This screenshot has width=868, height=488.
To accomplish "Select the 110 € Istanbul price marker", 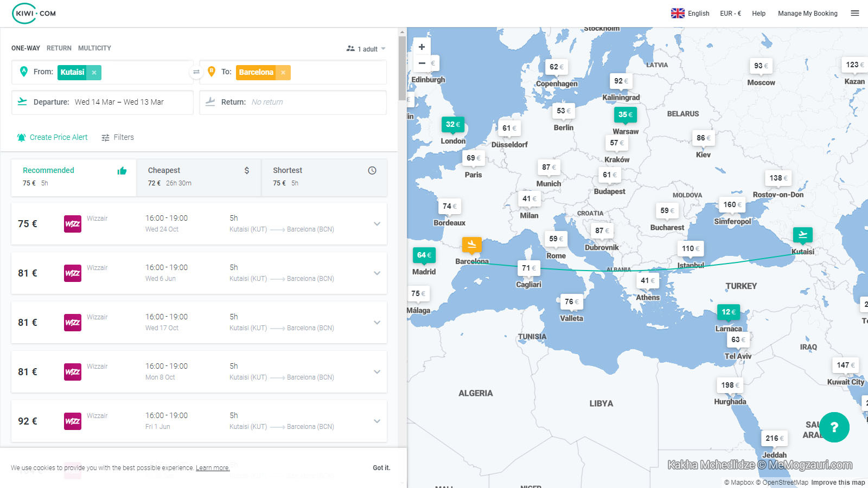I will [691, 249].
